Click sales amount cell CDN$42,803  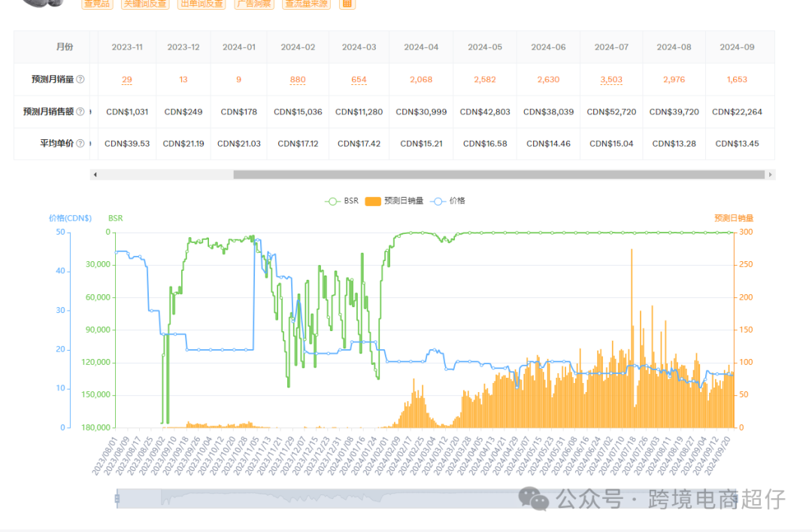485,112
